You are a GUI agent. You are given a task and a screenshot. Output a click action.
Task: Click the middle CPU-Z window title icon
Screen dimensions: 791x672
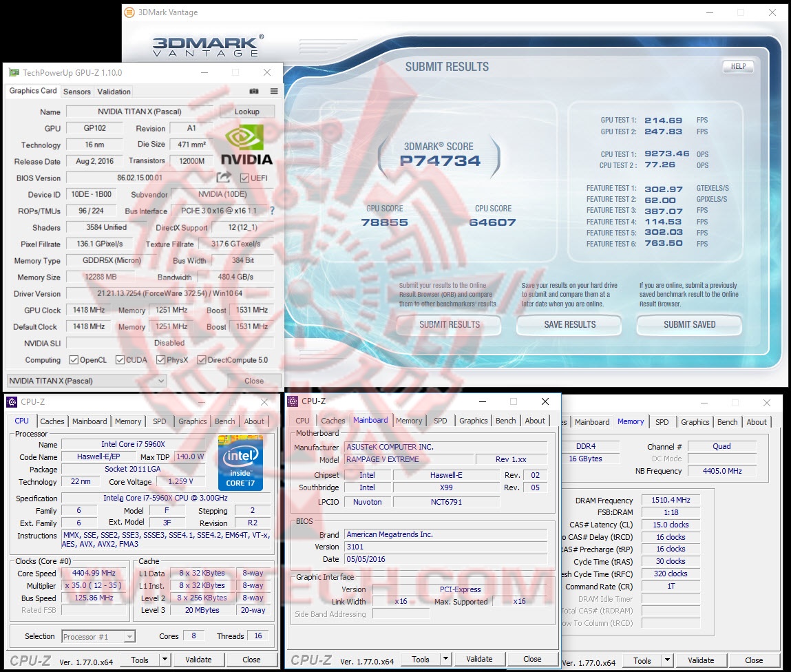click(x=293, y=401)
